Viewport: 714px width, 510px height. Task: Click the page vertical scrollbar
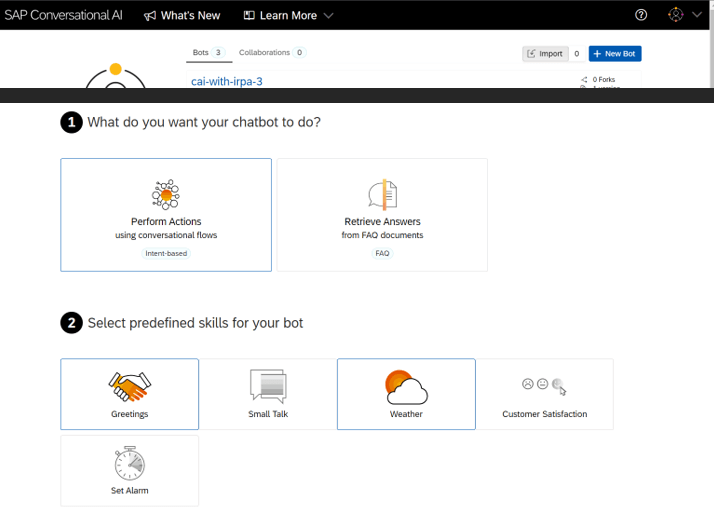(711, 44)
